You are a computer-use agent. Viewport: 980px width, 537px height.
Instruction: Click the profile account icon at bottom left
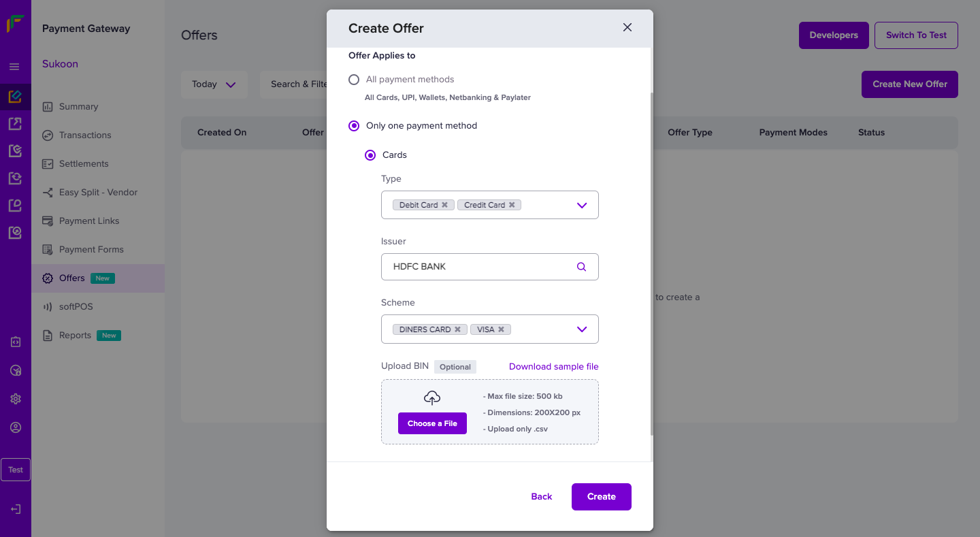(x=15, y=427)
